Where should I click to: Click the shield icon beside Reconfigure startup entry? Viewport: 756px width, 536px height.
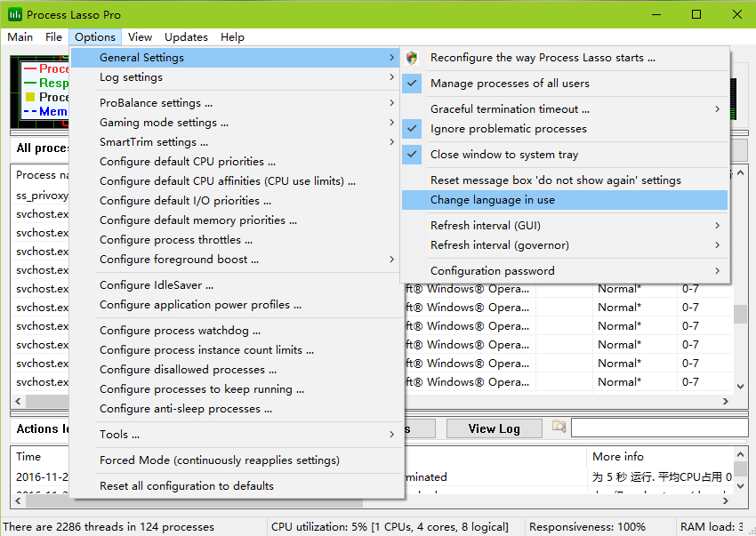[x=412, y=58]
